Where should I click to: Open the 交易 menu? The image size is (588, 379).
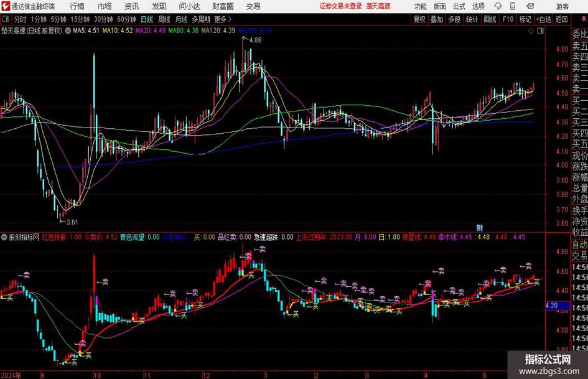pyautogui.click(x=253, y=6)
